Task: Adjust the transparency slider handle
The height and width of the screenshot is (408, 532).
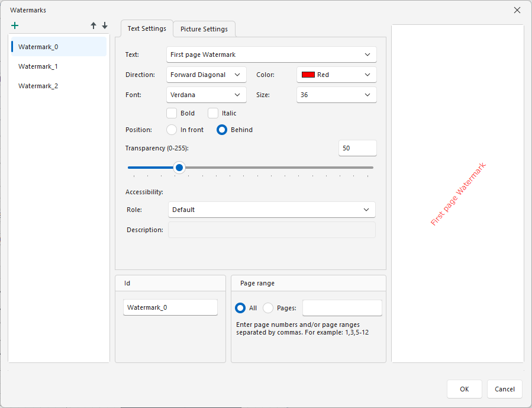Action: tap(179, 168)
